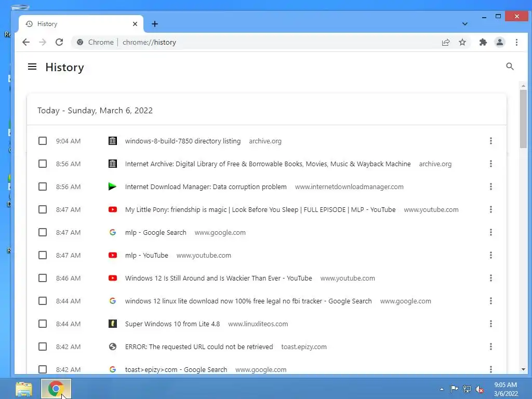Tick the Super Windows 10 from Lite checkbox

pyautogui.click(x=43, y=324)
